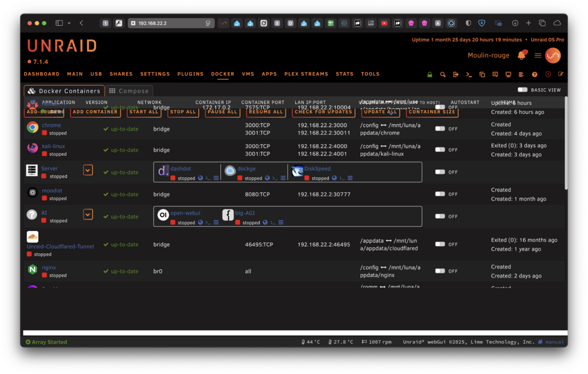Image resolution: width=588 pixels, height=374 pixels.
Task: Click the red circled exclamation icon
Action: point(548,74)
